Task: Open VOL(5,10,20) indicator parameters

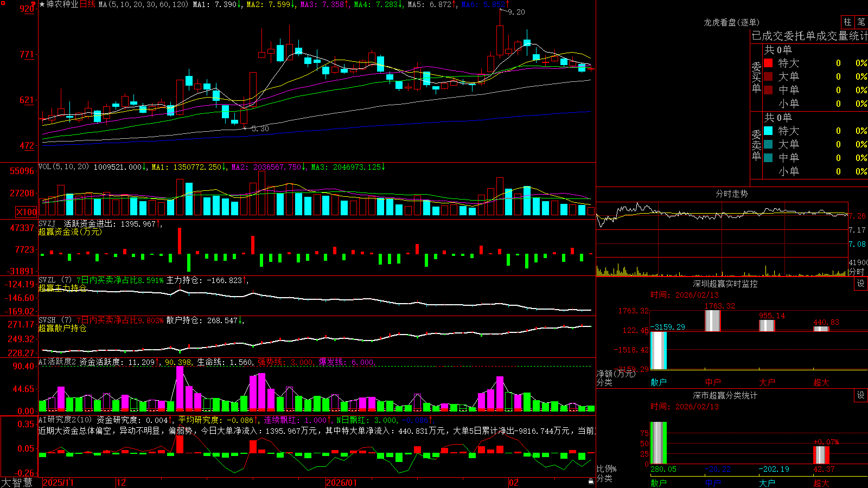Action: 63,167
